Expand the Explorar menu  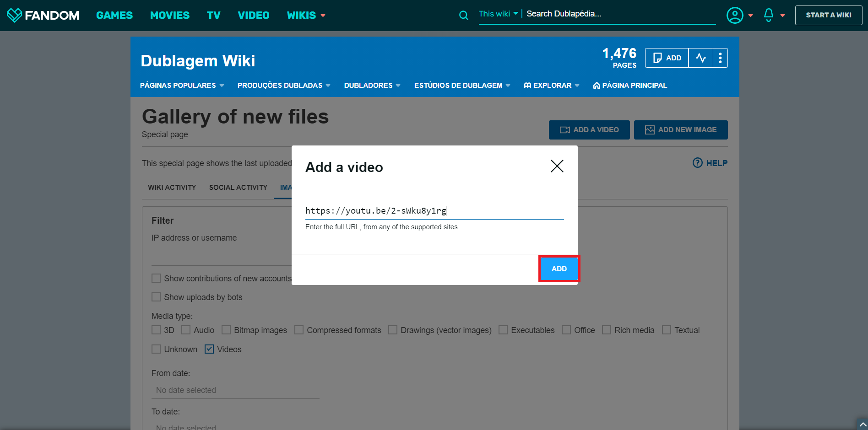click(x=552, y=86)
